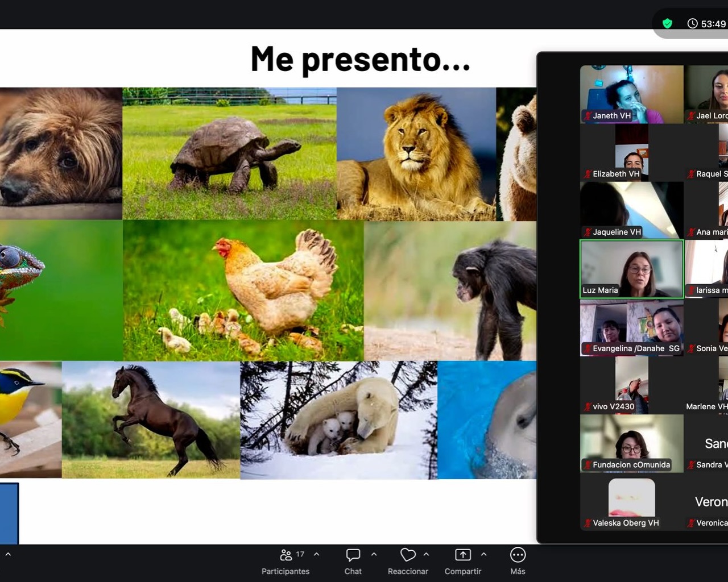Select Evangelina /Danahe SG video tile
The height and width of the screenshot is (582, 728).
tap(631, 327)
